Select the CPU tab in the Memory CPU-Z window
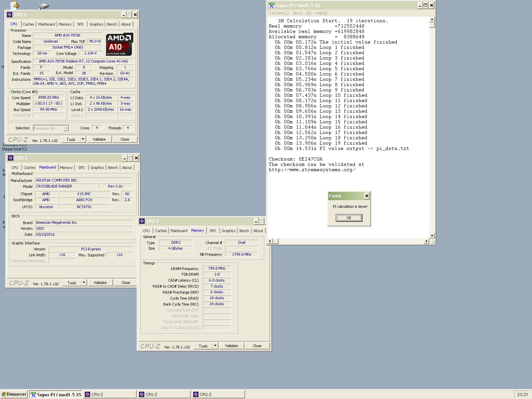Screen dimensions: 532x399 click(x=146, y=231)
